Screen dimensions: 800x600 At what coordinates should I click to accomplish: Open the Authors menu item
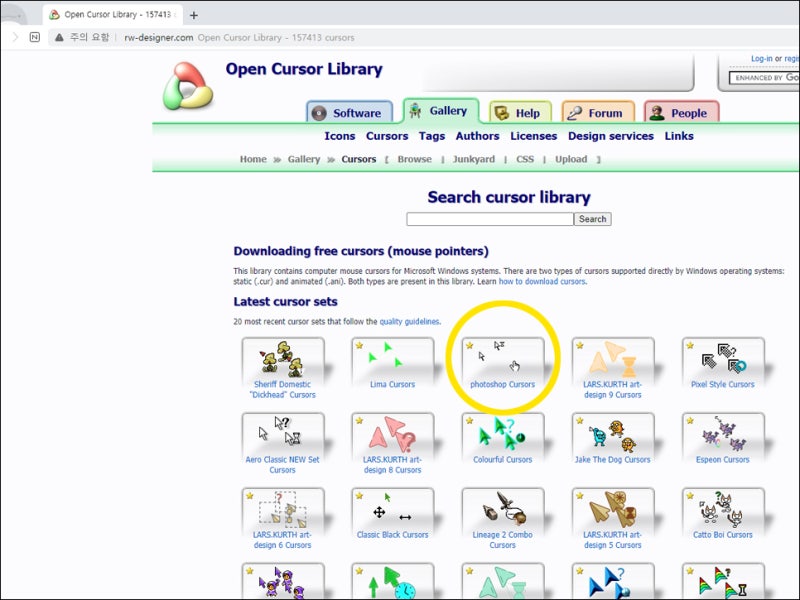point(477,136)
